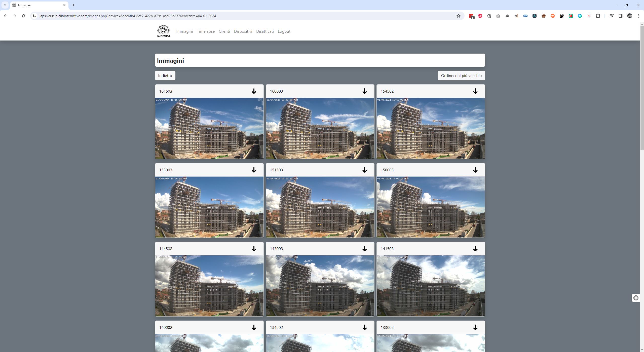The width and height of the screenshot is (644, 352).
Task: Download image 161503 using its arrow icon
Action: tap(254, 91)
